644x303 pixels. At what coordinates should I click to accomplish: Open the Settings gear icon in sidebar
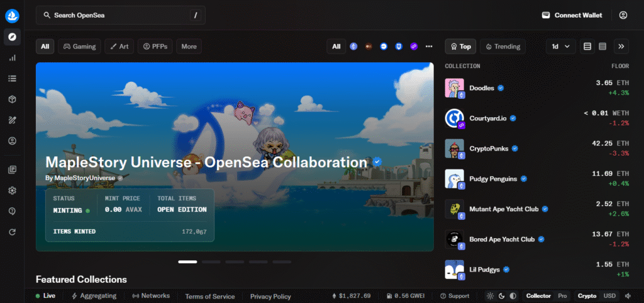(x=13, y=190)
